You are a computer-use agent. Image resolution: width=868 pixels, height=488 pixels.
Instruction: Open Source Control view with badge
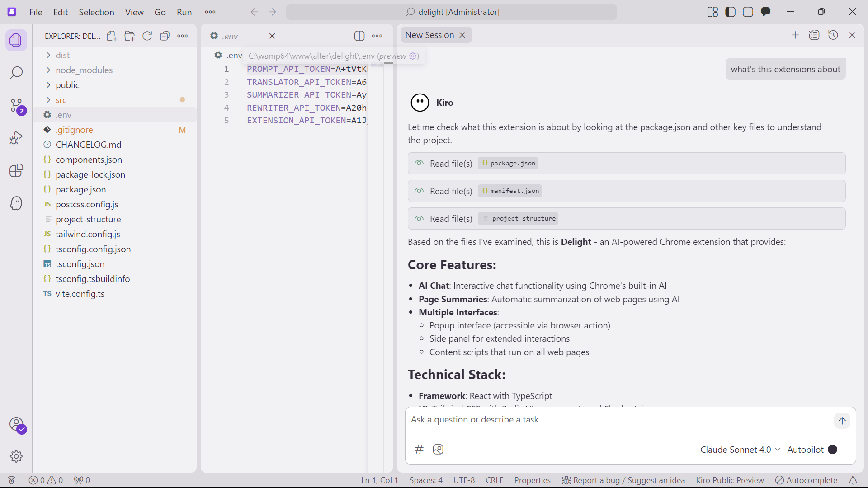pyautogui.click(x=16, y=106)
